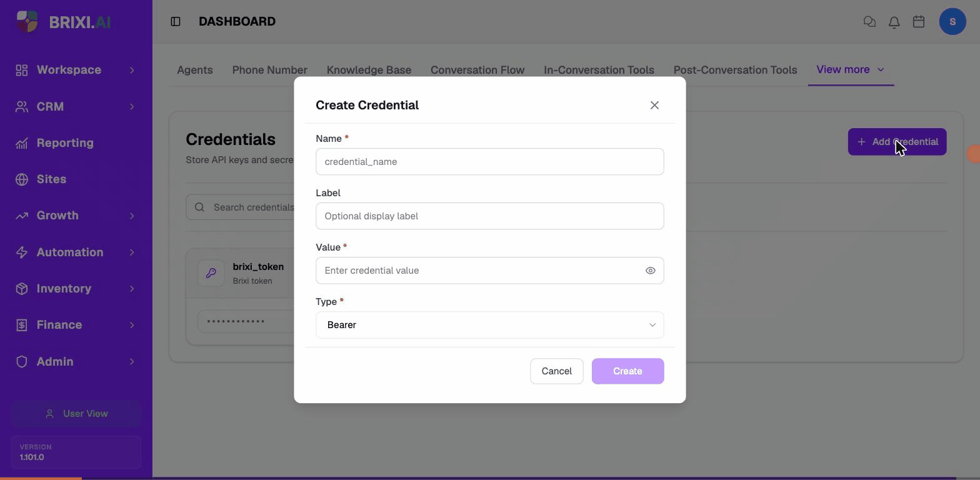Expand the Workspace menu chevron
The width and height of the screenshot is (980, 480).
point(132,70)
